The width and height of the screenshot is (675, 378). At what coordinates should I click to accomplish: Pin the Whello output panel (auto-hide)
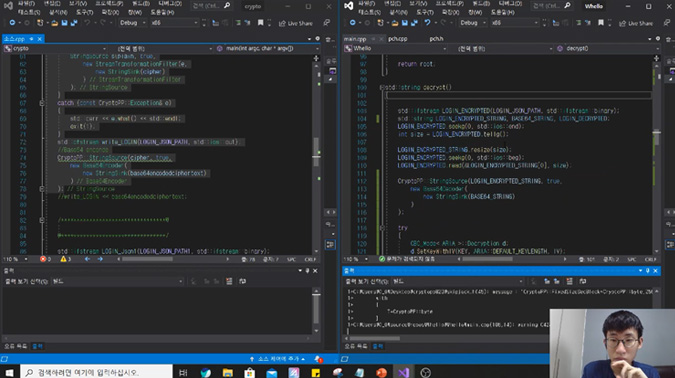click(648, 271)
